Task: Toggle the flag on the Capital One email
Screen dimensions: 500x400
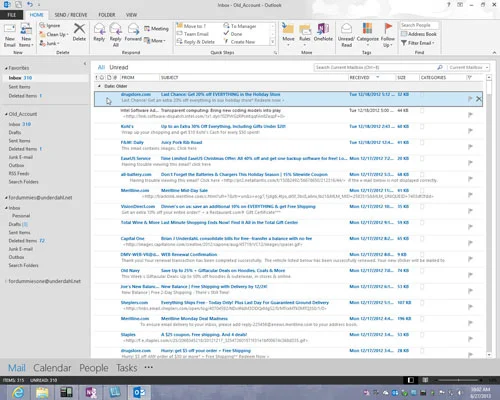Action: click(x=470, y=243)
